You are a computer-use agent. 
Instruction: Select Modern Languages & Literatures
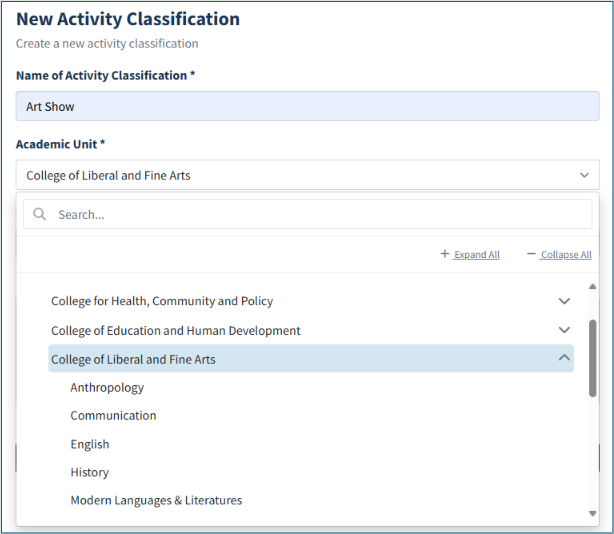pyautogui.click(x=156, y=500)
